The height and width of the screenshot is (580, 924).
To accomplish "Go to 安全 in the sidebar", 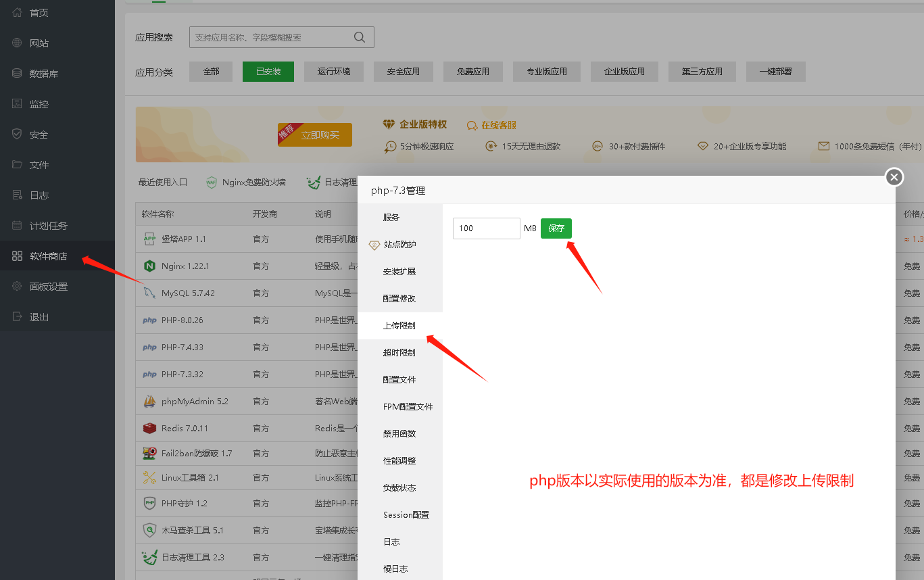I will point(39,135).
